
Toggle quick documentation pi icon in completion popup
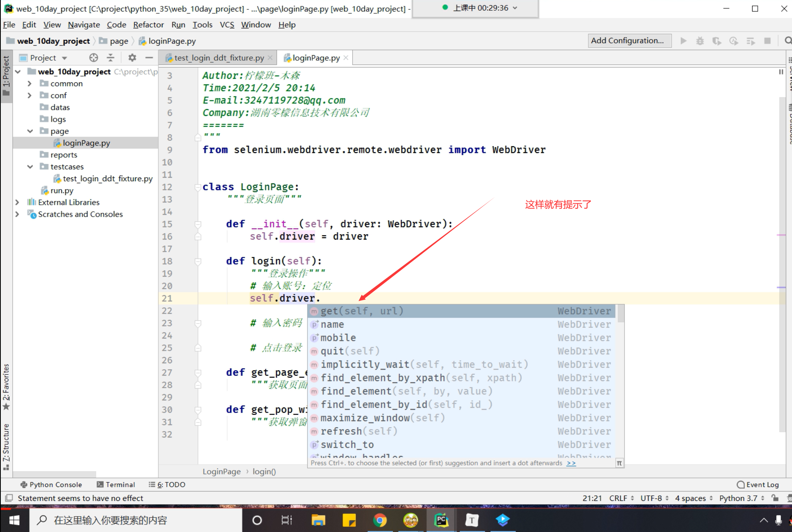click(x=619, y=463)
